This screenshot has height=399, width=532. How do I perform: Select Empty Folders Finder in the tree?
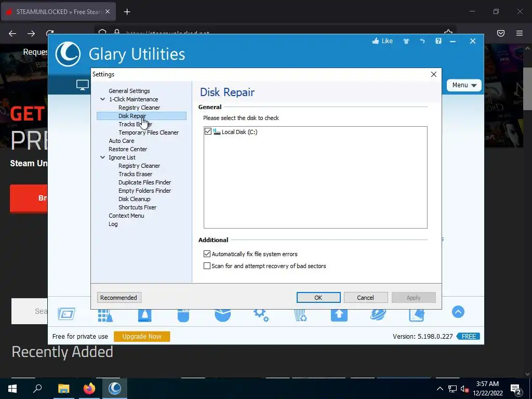click(x=144, y=191)
